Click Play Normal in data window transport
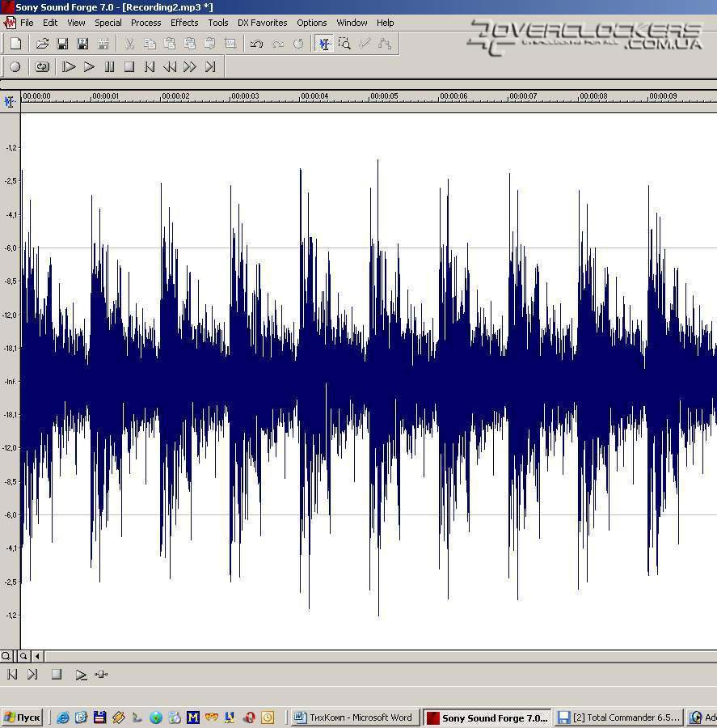 (81, 675)
